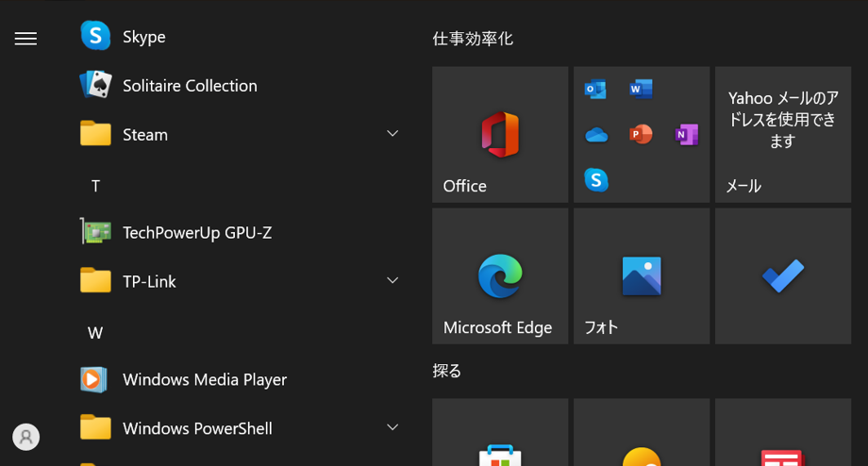Viewport: 868px width, 466px height.
Task: Click the Windows Media Player label
Action: click(205, 379)
